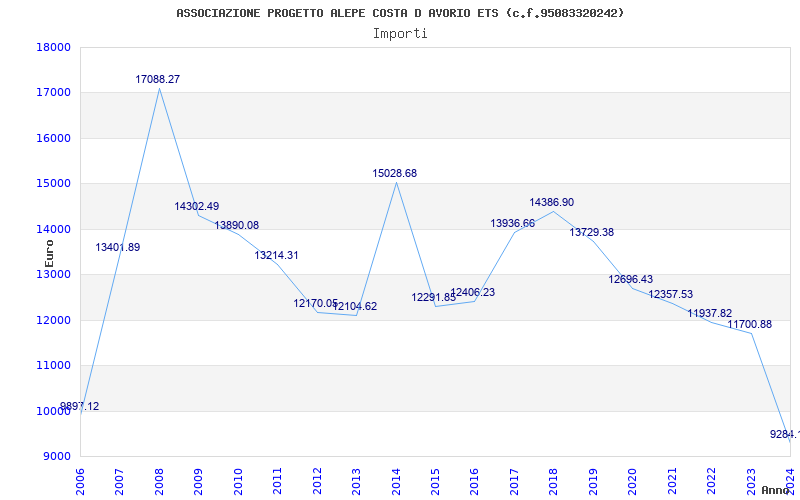Image resolution: width=800 pixels, height=500 pixels.
Task: Click the 17000 y-axis tick
Action: (53, 93)
